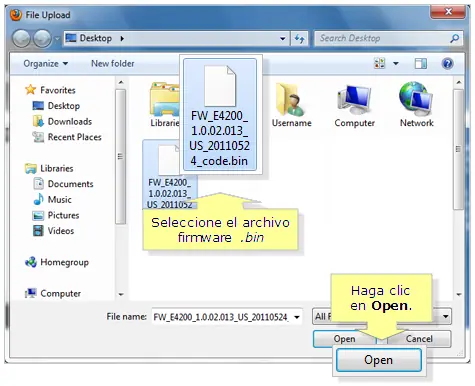Open Downloads in the sidebar
Image resolution: width=475 pixels, height=386 pixels.
[x=70, y=121]
